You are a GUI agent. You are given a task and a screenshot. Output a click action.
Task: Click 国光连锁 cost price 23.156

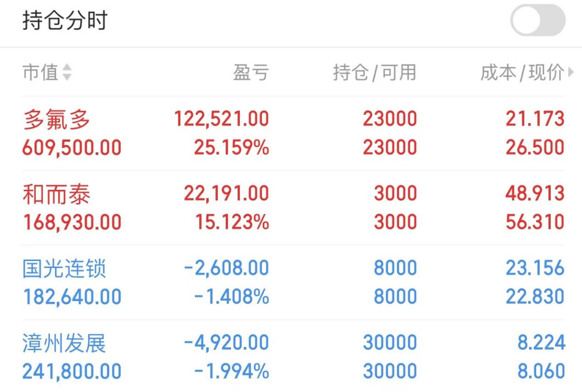(535, 268)
